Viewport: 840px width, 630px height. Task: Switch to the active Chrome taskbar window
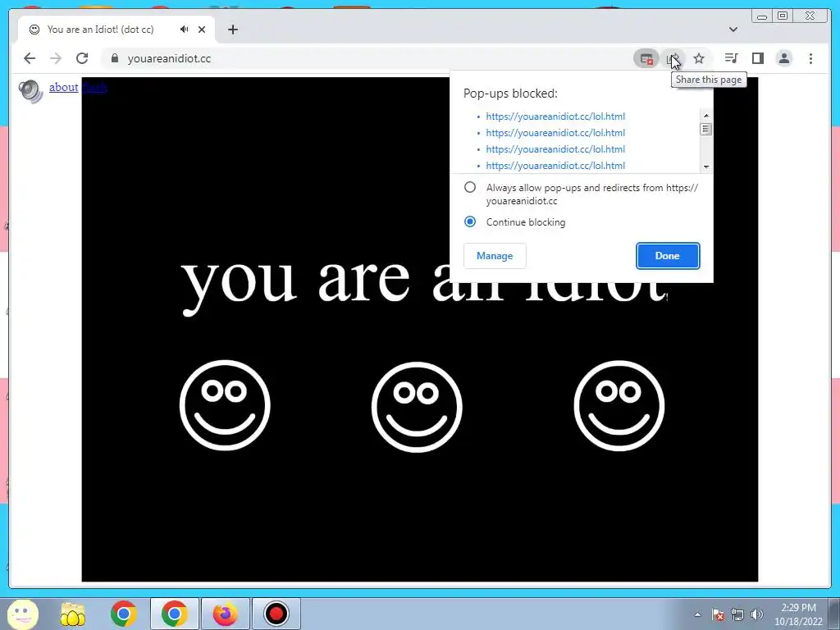(x=174, y=614)
